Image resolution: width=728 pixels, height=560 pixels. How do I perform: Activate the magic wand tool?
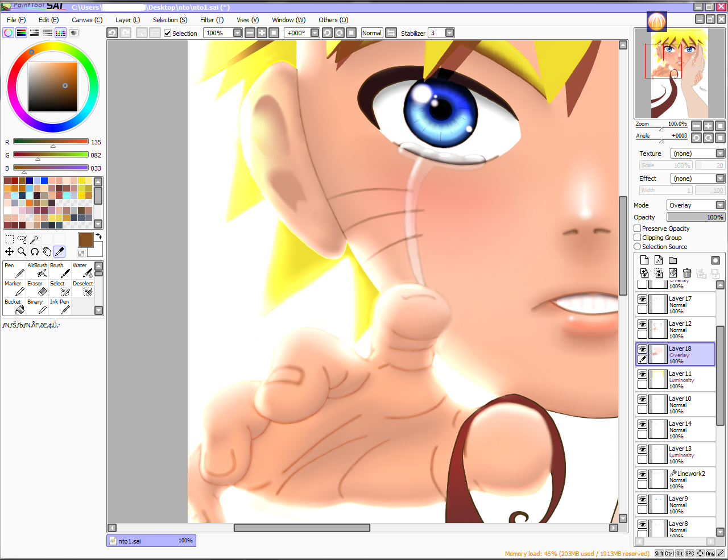point(34,239)
